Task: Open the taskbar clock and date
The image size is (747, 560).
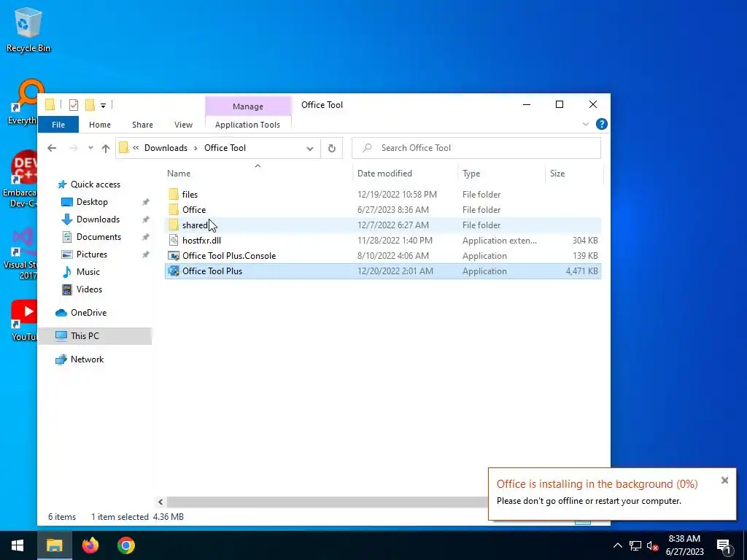Action: click(684, 545)
